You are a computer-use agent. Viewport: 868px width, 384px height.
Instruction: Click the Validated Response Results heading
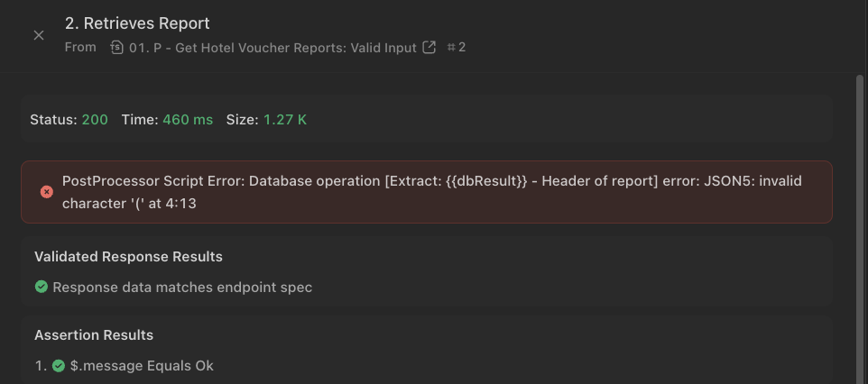[x=128, y=257]
